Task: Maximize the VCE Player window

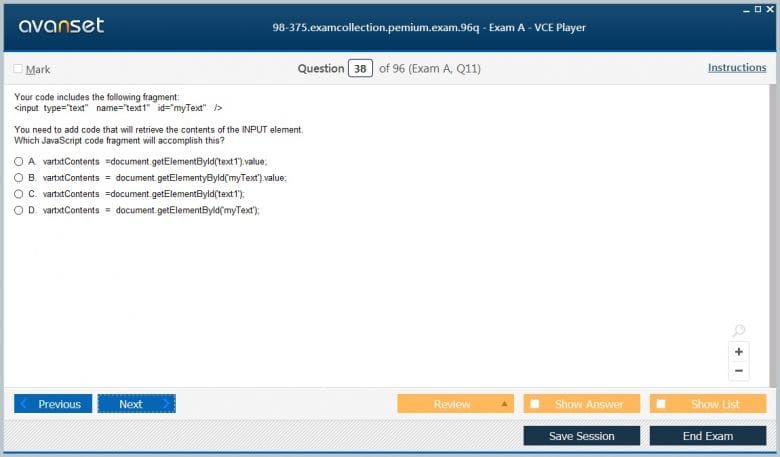Action: click(x=757, y=8)
